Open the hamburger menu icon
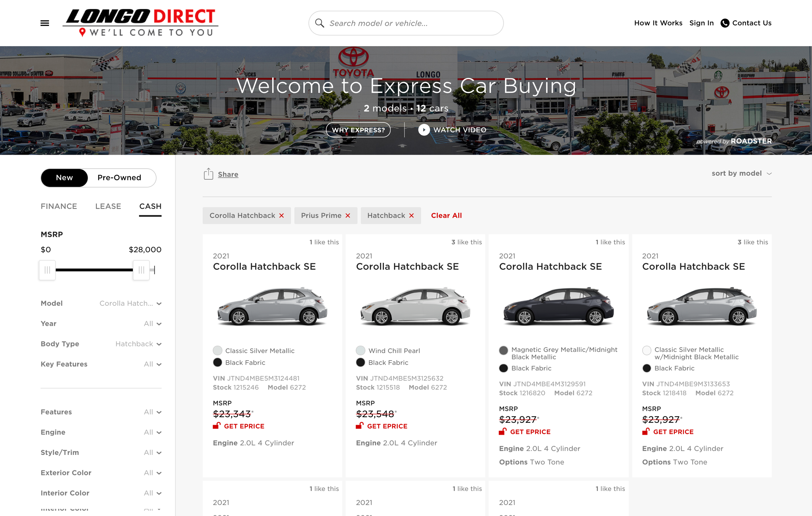This screenshot has height=516, width=812. 45,23
